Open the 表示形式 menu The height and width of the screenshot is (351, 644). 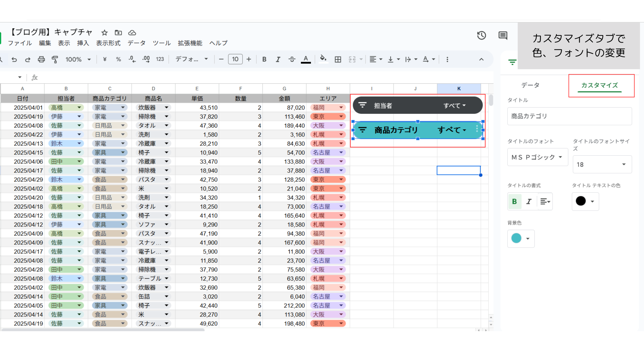[108, 43]
